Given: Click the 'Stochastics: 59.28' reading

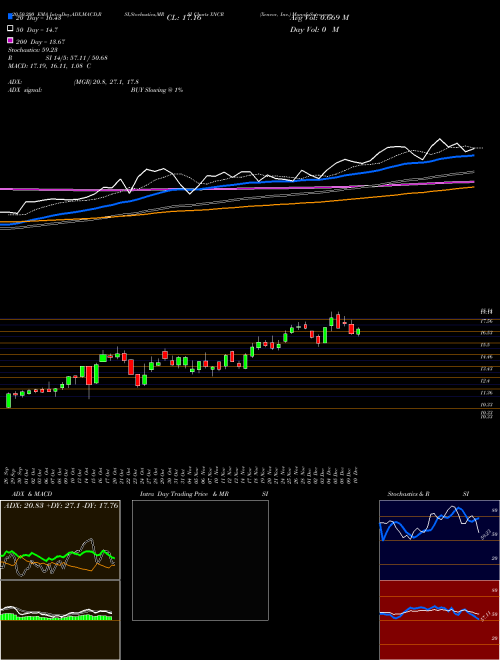Looking at the screenshot, I should [x=32, y=50].
